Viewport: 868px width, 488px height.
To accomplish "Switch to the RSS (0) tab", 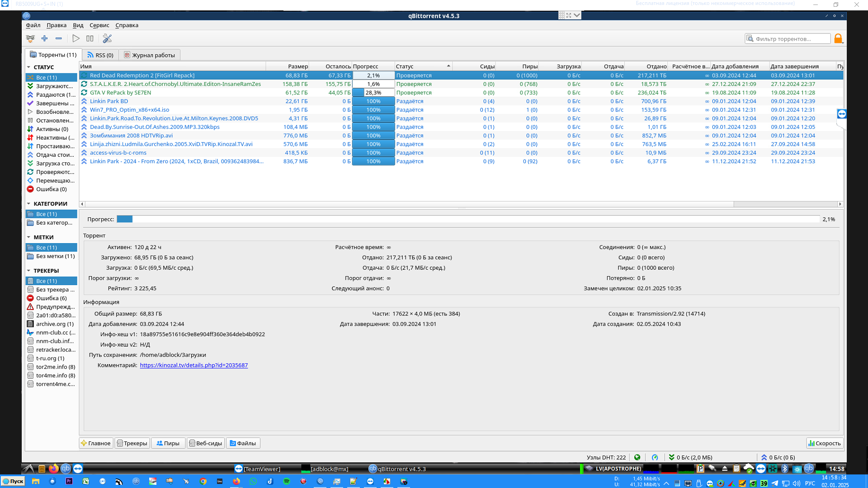I will 100,55.
